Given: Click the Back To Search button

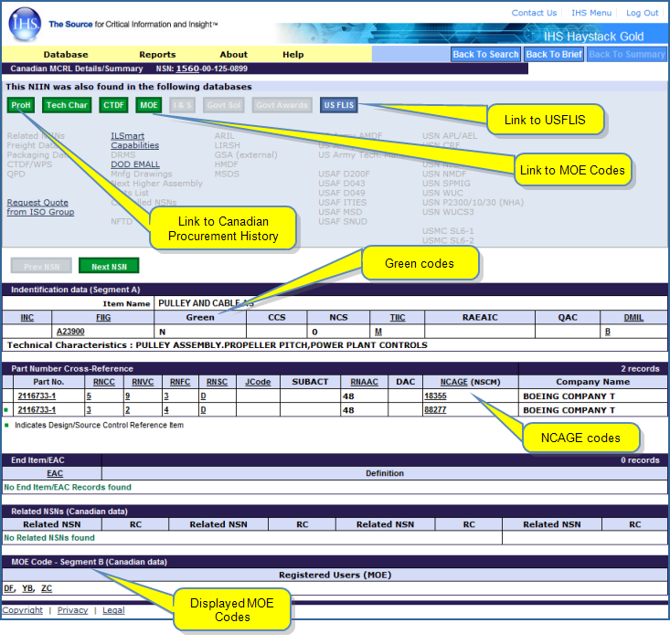Looking at the screenshot, I should pyautogui.click(x=486, y=54).
